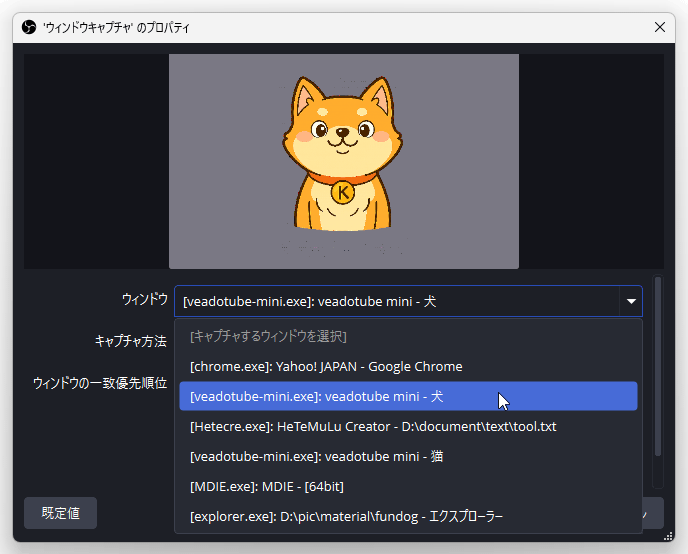Collapse the window dropdown using its arrow
The height and width of the screenshot is (554, 688).
[x=631, y=301]
